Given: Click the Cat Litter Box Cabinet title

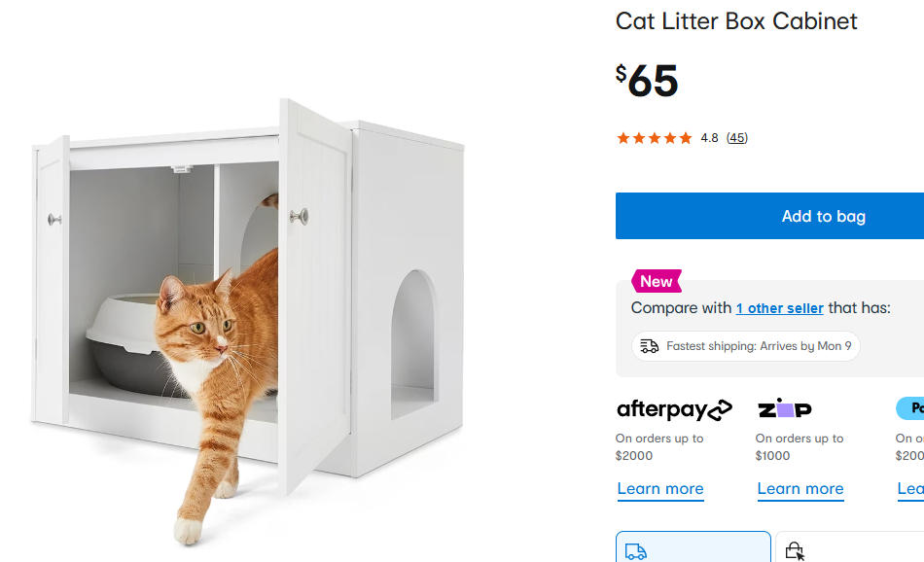Looking at the screenshot, I should [x=736, y=21].
